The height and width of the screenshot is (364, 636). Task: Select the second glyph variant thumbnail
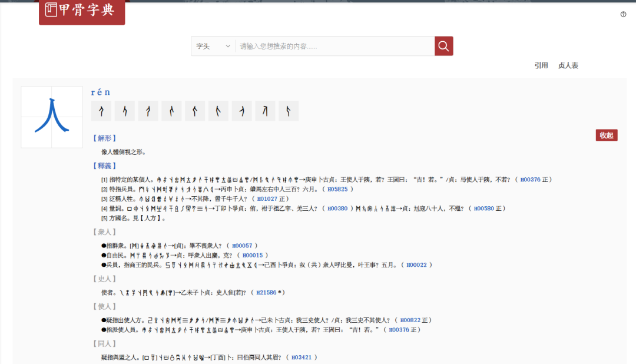(124, 111)
